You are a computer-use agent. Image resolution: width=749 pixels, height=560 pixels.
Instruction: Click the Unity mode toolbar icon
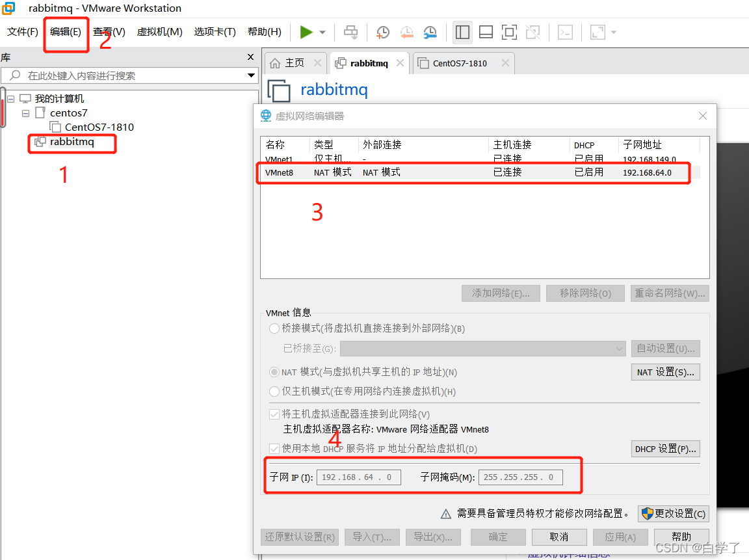pos(532,32)
